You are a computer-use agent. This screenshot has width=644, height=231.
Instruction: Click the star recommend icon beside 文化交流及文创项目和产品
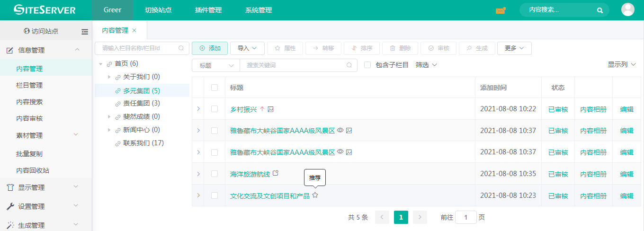point(315,195)
